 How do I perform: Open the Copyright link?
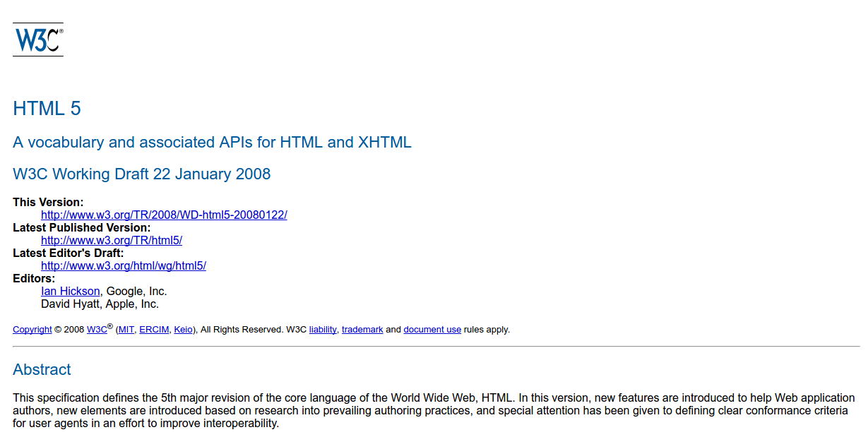(32, 330)
